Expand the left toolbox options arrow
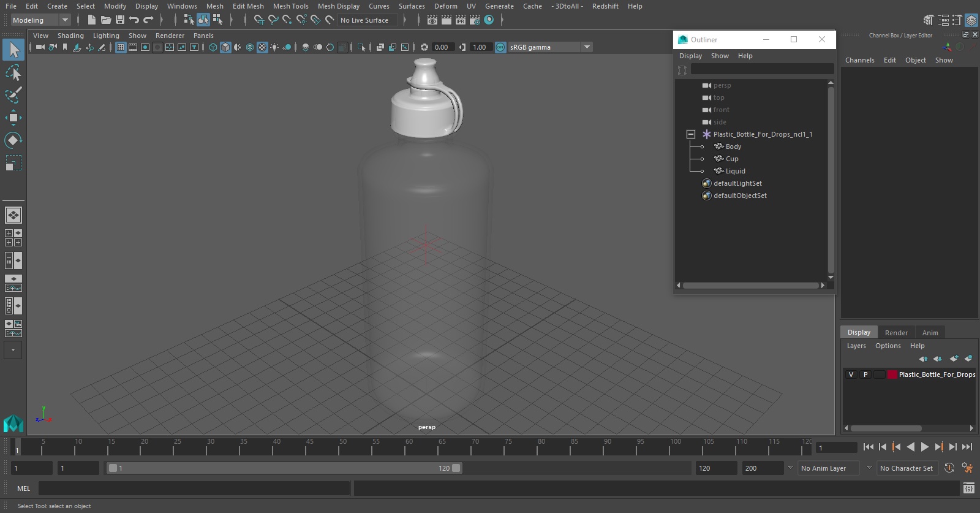Screen dimensions: 980x513 click(13, 350)
